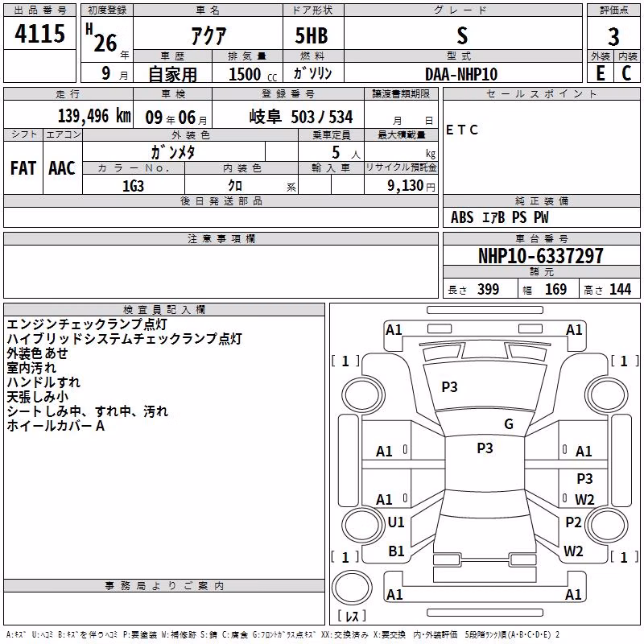
Task: Click the inspection date 09年06月
Action: click(x=176, y=118)
